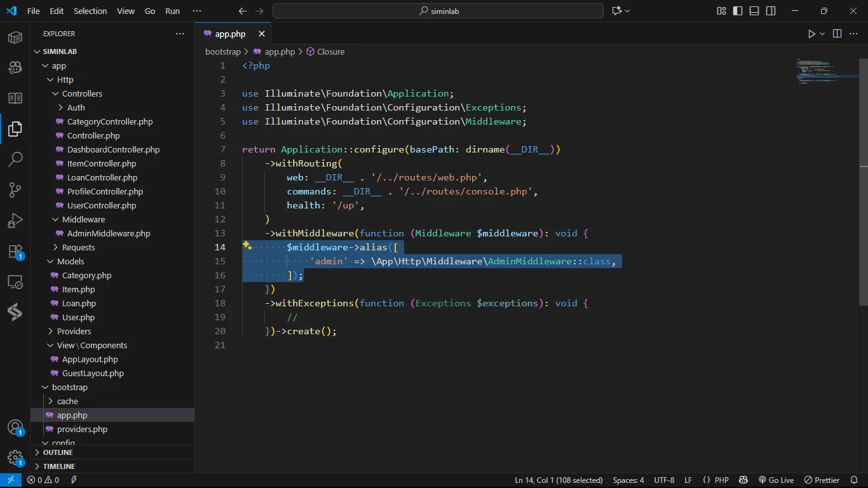Close the app.php editor tab

261,34
